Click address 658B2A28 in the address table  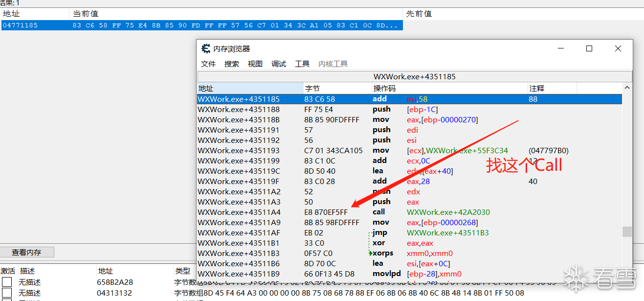115,282
